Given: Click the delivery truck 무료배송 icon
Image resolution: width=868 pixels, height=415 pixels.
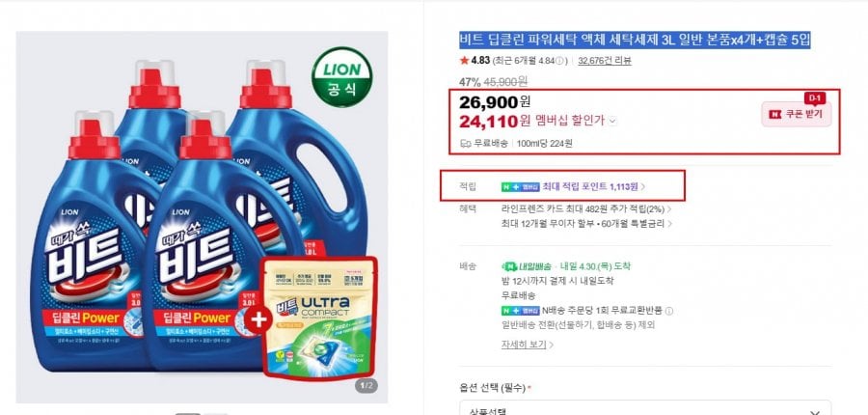Looking at the screenshot, I should click(x=466, y=144).
